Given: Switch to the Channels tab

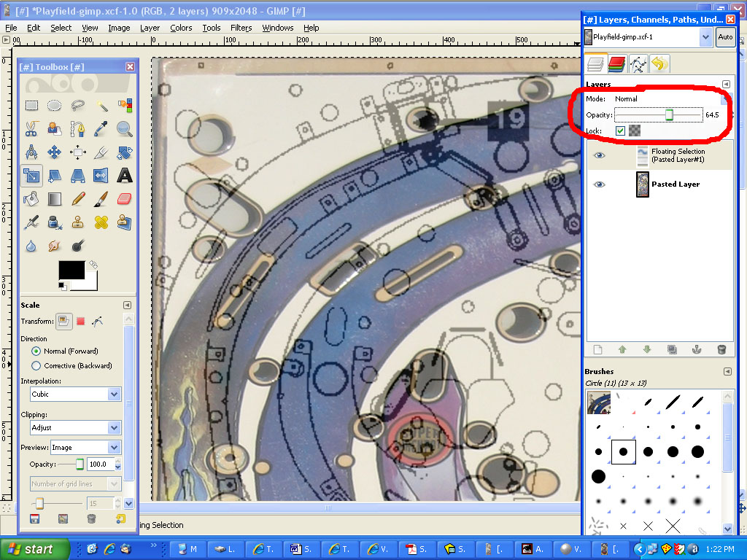Looking at the screenshot, I should [x=617, y=65].
